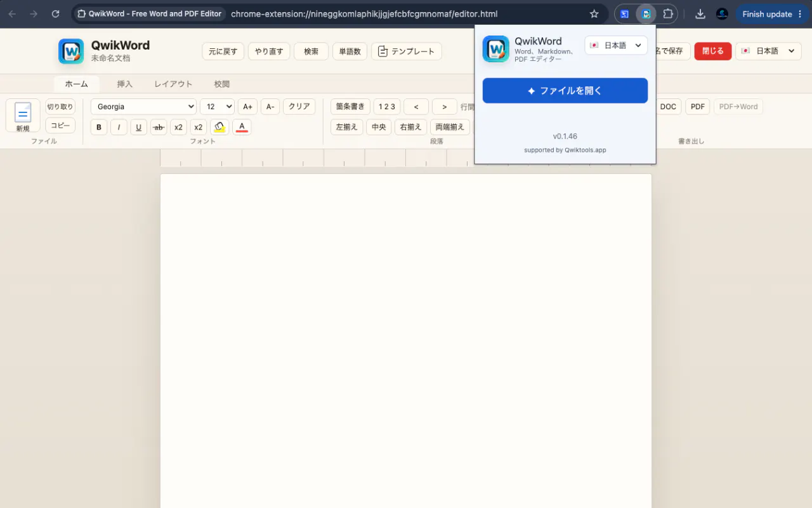Screen dimensions: 812x508
Task: Click the QwikWord logo in the editor header
Action: coord(71,51)
